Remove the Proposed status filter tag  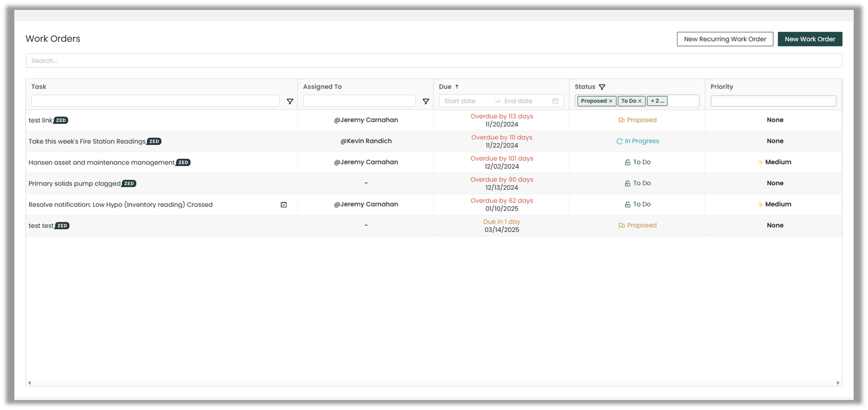(610, 101)
